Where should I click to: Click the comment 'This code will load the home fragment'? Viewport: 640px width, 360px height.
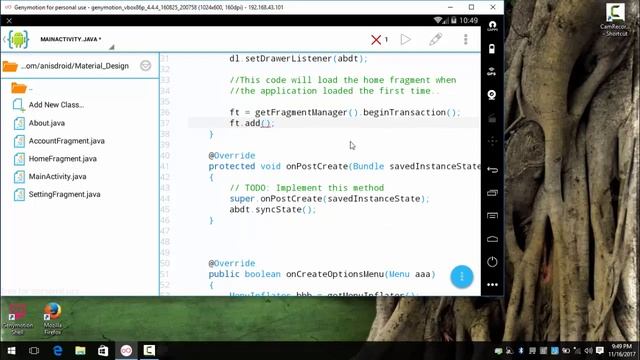tap(343, 80)
